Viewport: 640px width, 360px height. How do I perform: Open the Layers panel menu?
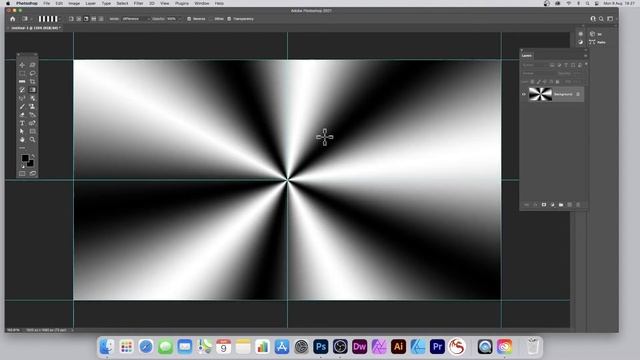coord(585,56)
